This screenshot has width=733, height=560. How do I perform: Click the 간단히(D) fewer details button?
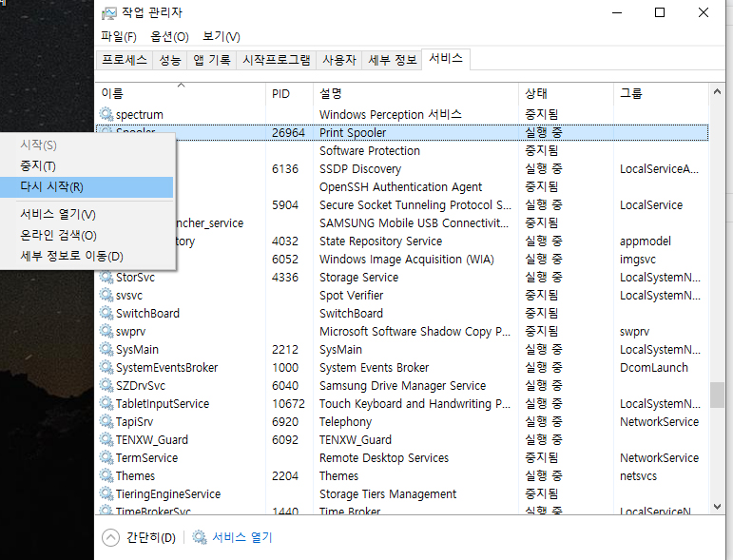151,537
